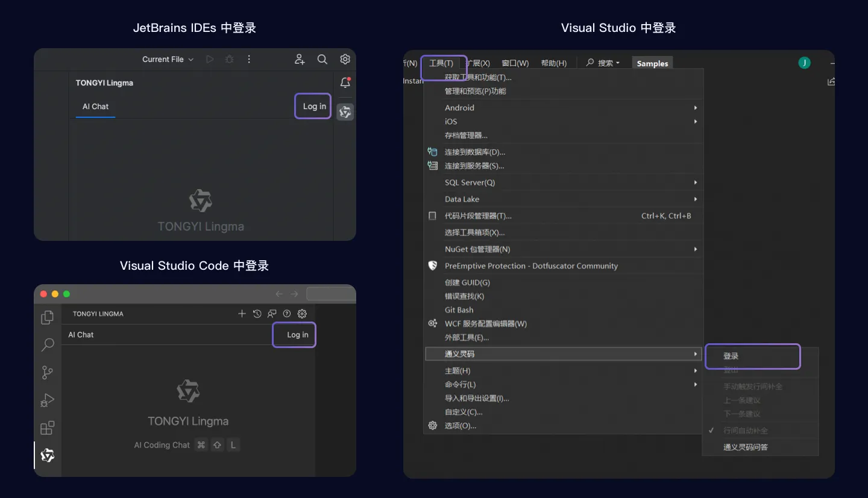Click the Lingma tool window icon in JetBrains sidebar

(x=345, y=112)
